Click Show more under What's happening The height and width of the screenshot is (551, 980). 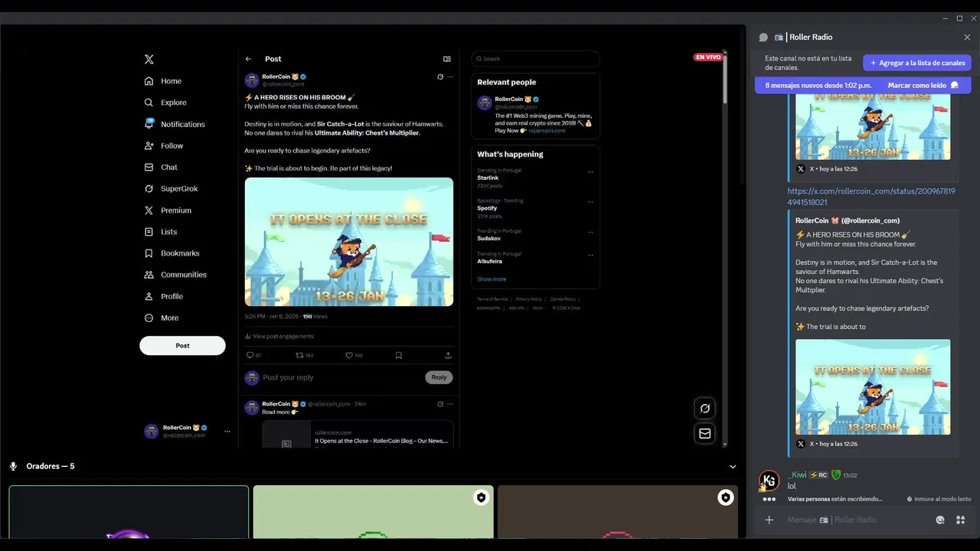tap(492, 279)
